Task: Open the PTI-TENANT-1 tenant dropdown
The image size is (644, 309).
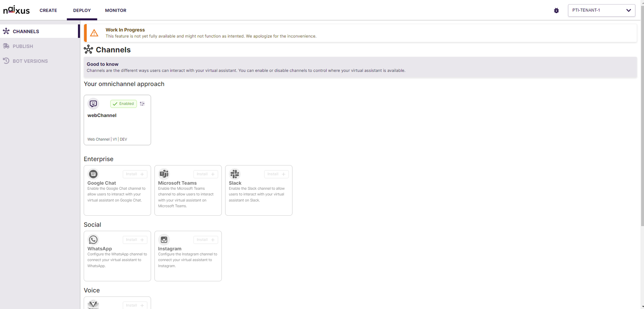Action: 601,10
